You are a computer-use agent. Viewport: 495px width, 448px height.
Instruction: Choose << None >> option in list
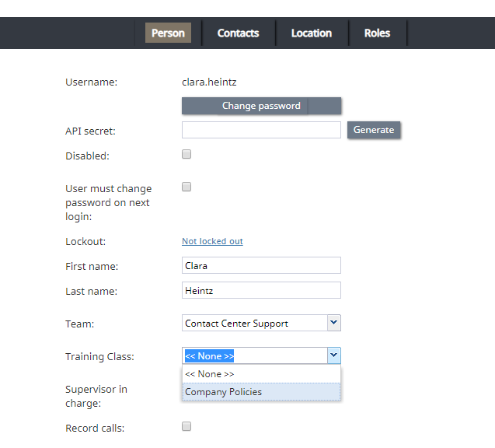click(261, 374)
